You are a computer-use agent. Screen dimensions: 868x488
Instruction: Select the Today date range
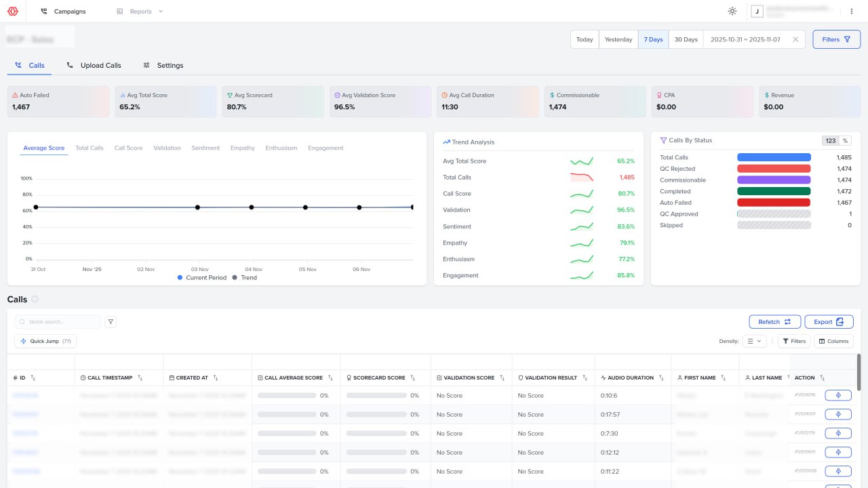(585, 39)
